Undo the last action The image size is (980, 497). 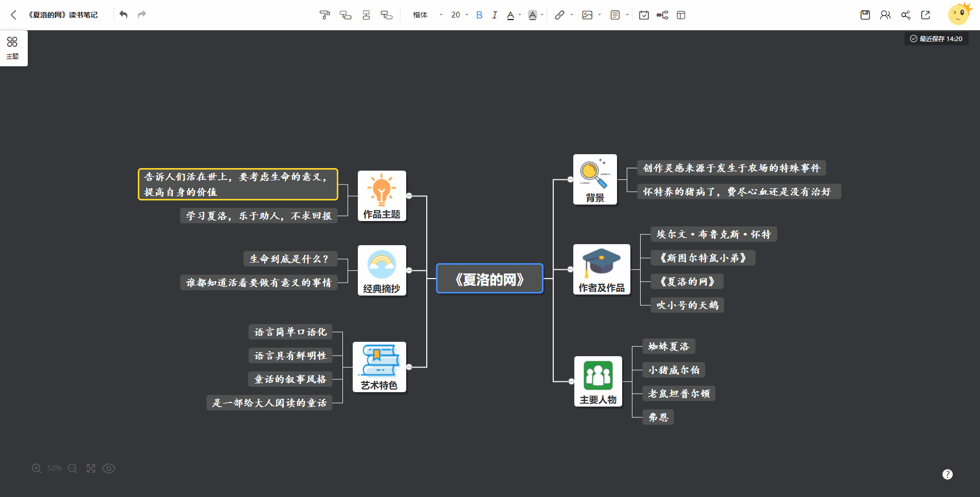(123, 14)
